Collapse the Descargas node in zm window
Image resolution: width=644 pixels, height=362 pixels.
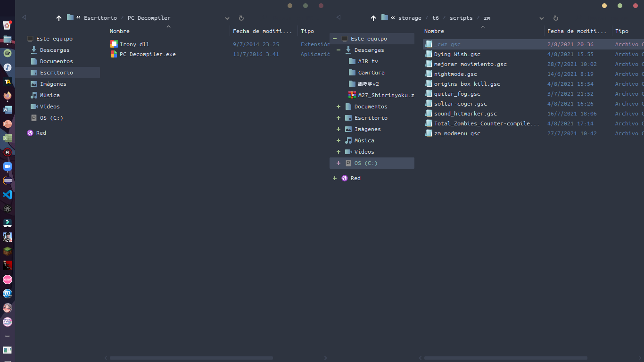point(339,50)
